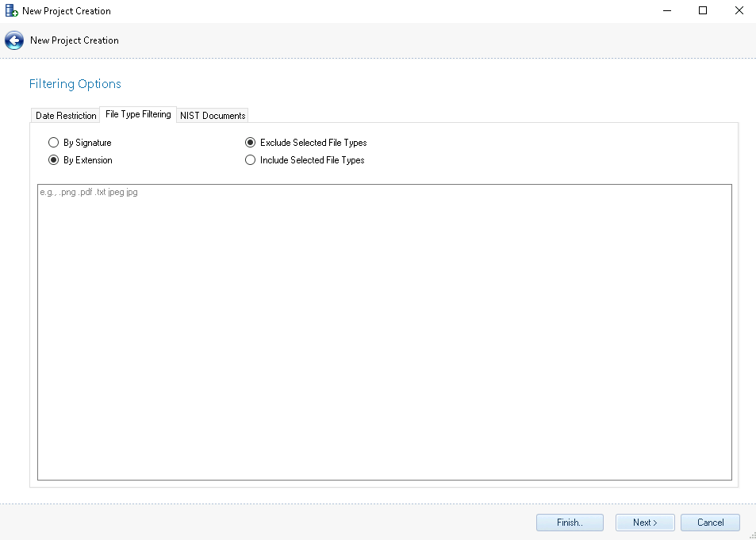This screenshot has width=756, height=540.
Task: Switch to the Date Restriction tab
Action: pos(66,116)
